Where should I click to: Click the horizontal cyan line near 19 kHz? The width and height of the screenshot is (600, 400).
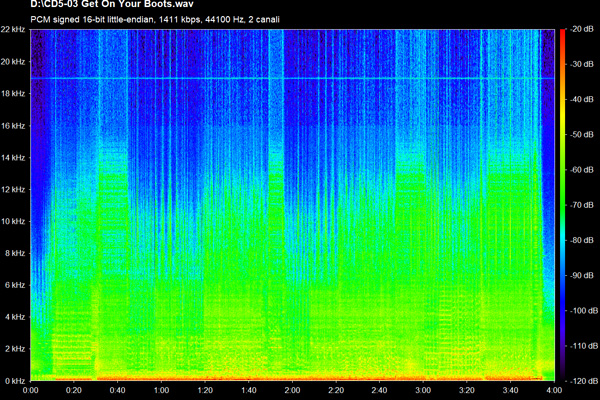click(290, 79)
